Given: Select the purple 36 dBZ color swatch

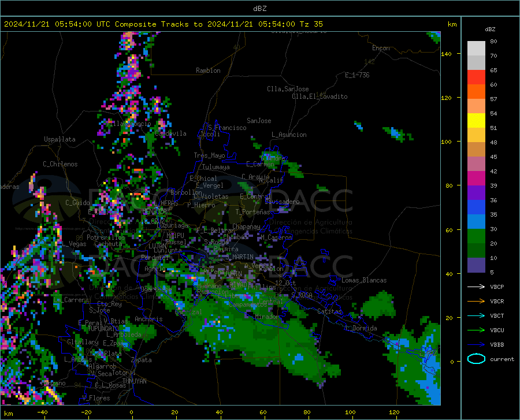Looking at the screenshot, I should pos(476,193).
